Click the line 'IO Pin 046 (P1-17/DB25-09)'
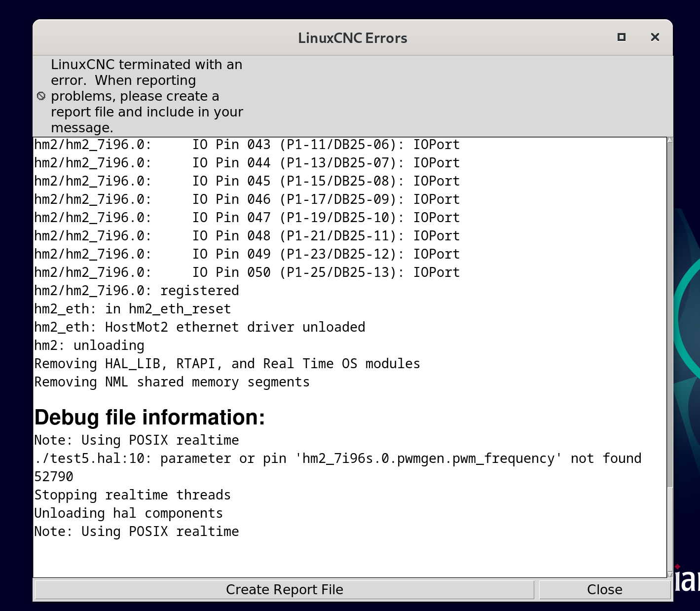Screen dimensions: 700x611 (247, 199)
